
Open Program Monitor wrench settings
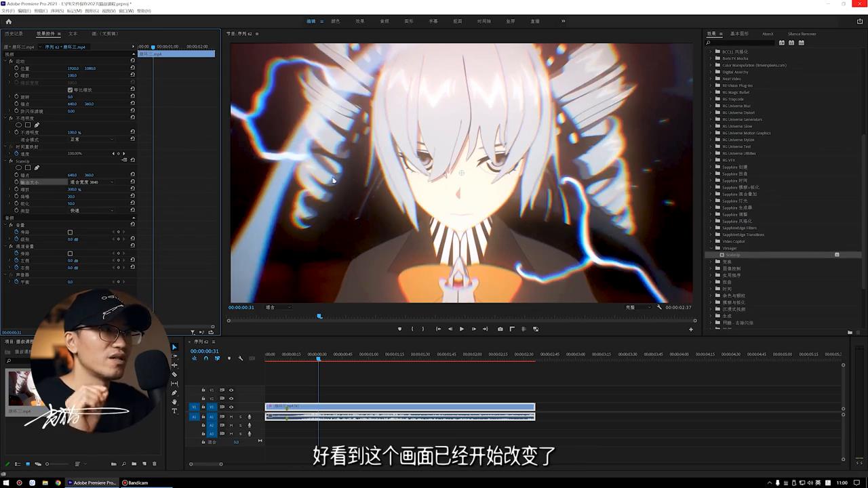point(659,307)
